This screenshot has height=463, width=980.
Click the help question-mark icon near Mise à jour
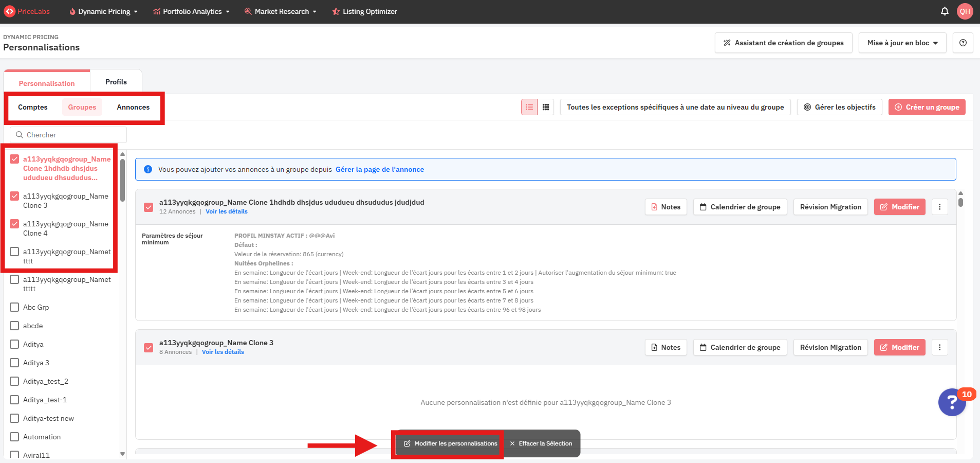[x=963, y=43]
